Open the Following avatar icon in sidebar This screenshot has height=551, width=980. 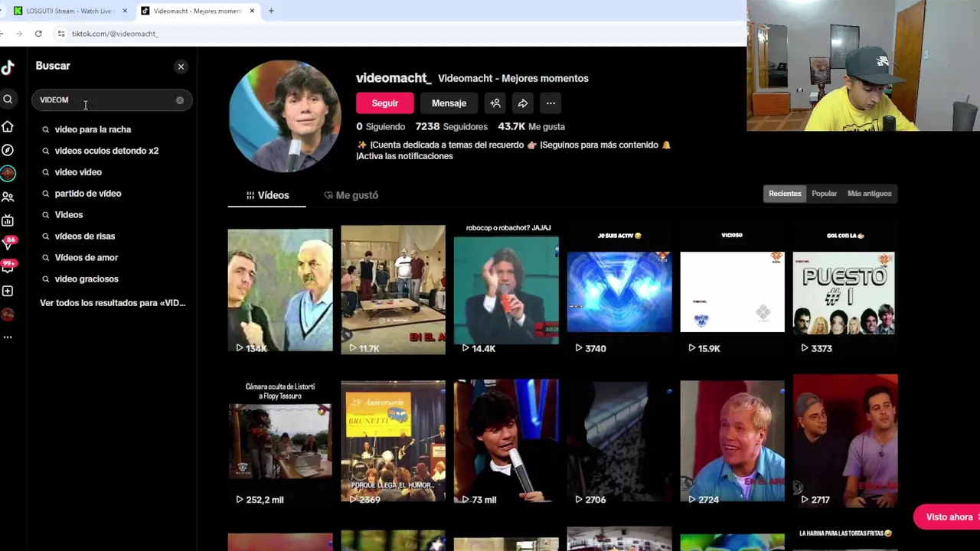point(8,174)
